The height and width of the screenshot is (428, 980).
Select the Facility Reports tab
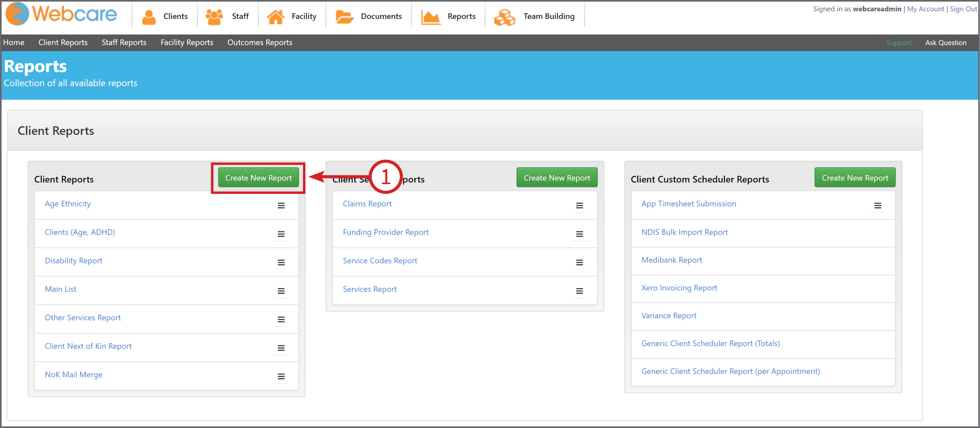[186, 42]
